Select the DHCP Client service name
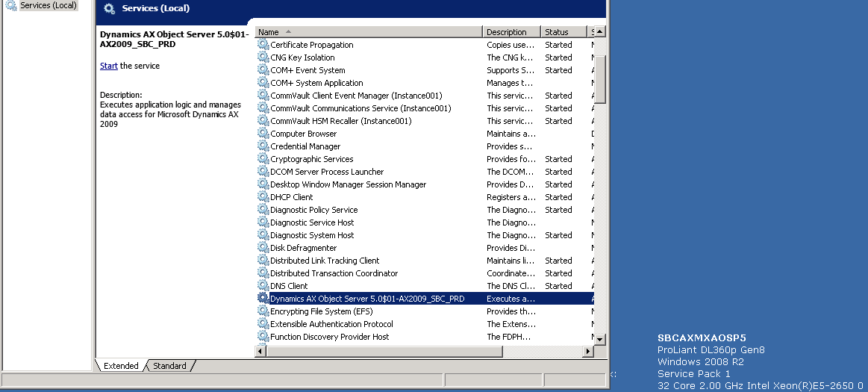The image size is (868, 392). 291,198
